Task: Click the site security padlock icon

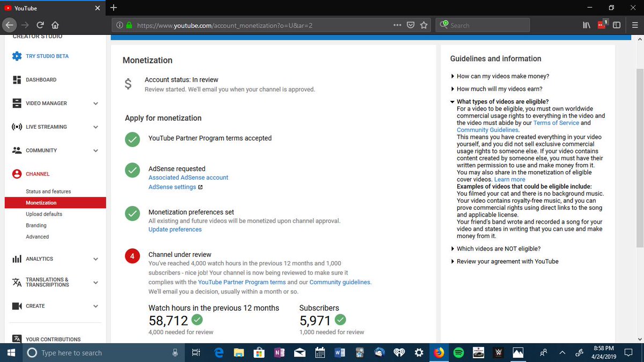Action: coord(128,25)
